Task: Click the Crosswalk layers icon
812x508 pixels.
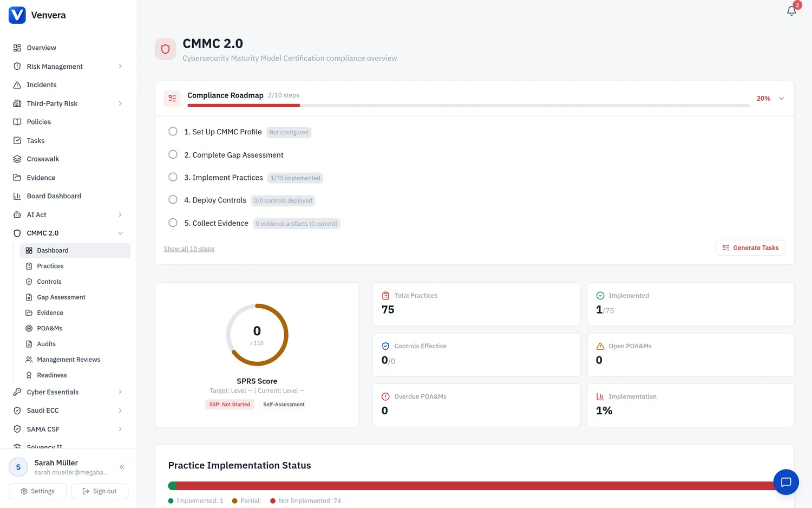Action: [17, 159]
